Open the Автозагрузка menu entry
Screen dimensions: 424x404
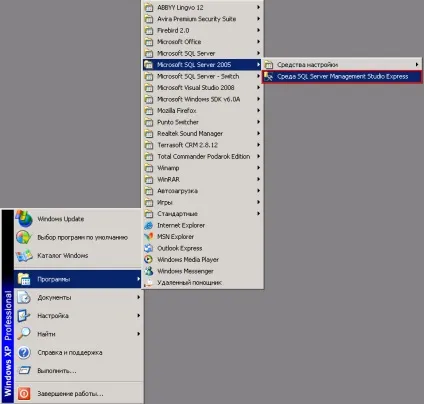[203, 191]
